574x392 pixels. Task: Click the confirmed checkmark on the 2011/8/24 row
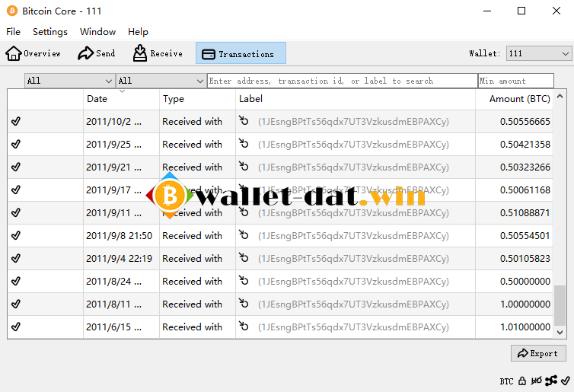[x=16, y=281]
